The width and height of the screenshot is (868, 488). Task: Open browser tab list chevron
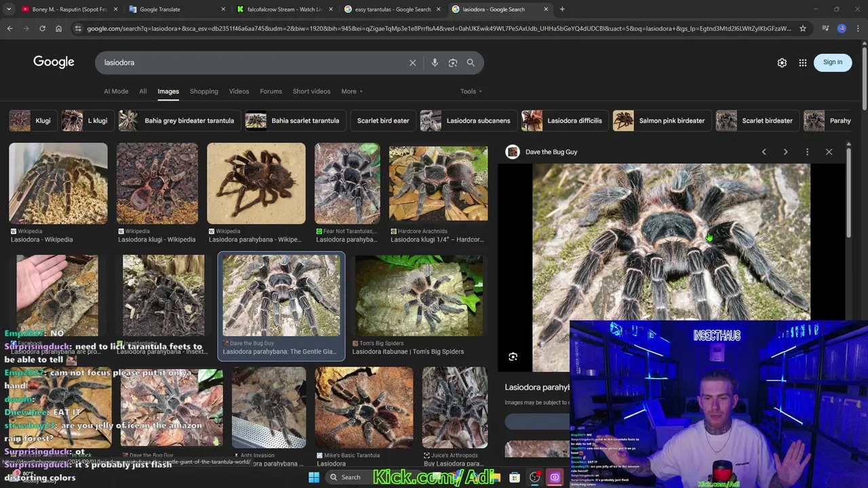tap(9, 9)
